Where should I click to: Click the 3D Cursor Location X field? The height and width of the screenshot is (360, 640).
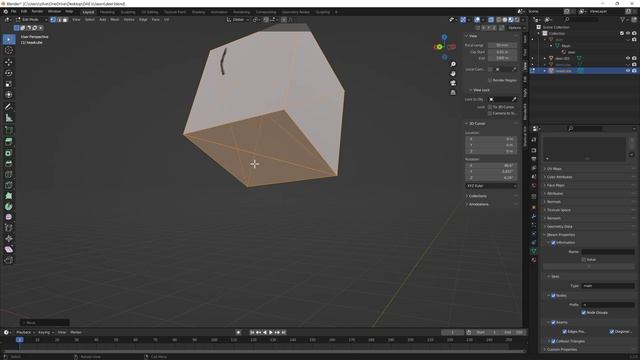[x=491, y=139]
